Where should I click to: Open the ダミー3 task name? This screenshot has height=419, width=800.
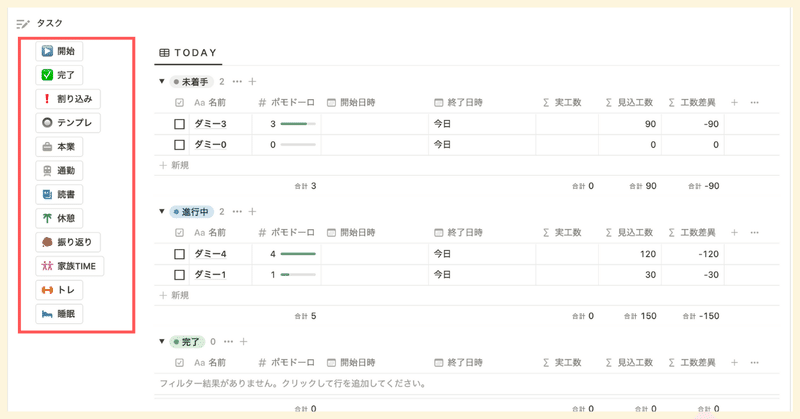[210, 124]
